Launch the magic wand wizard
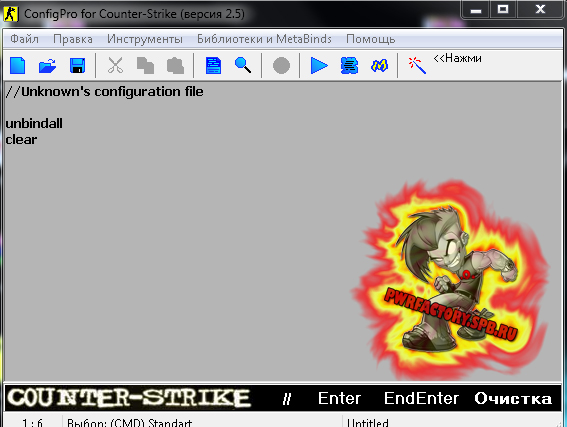 point(417,65)
